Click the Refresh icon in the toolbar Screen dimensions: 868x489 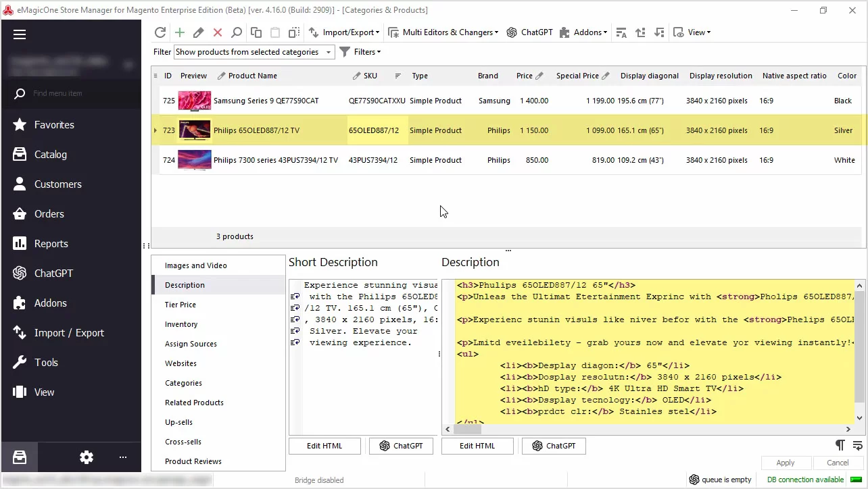coord(160,32)
